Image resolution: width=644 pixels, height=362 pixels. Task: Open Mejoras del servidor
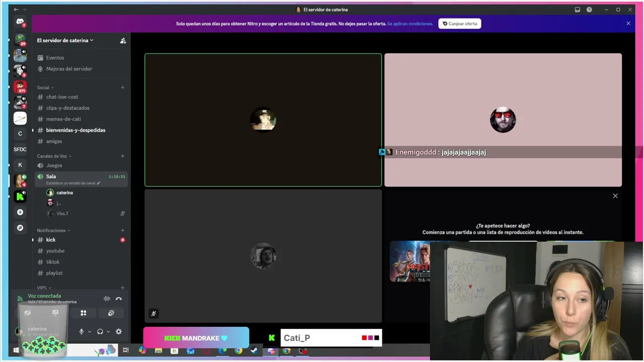coord(81,69)
